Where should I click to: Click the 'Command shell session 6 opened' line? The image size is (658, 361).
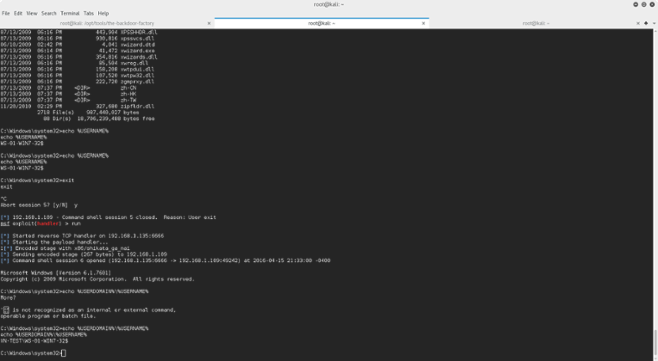pyautogui.click(x=165, y=261)
